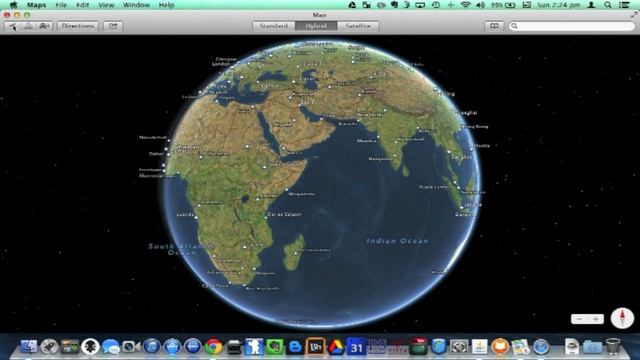This screenshot has height=360, width=640.
Task: Show traffic with the car icon
Action: coord(44,26)
